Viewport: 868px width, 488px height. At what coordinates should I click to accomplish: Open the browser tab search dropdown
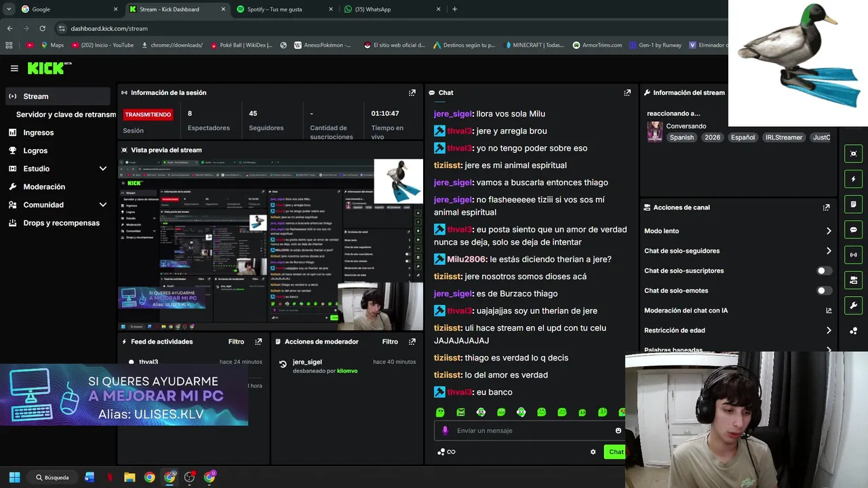pos(9,9)
